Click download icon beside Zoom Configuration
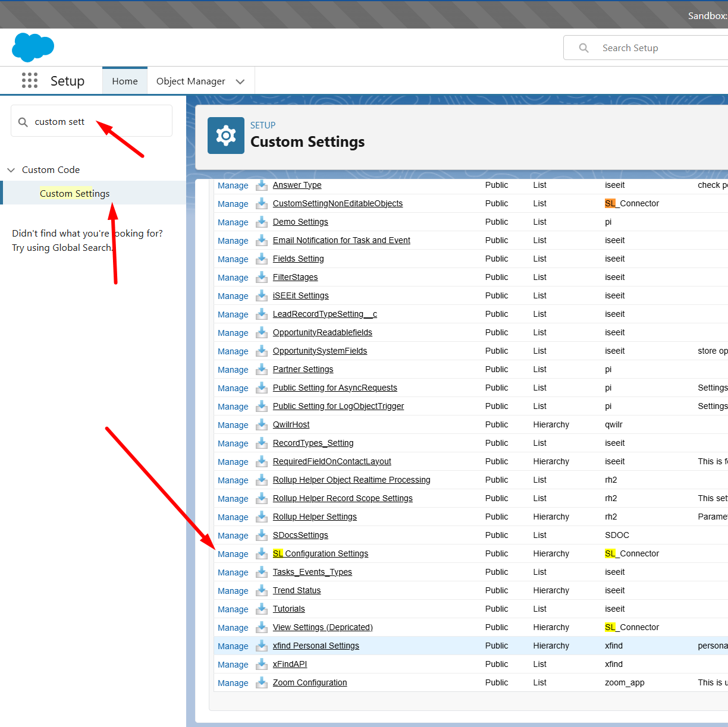Screen dimensions: 728x727 coord(262,682)
